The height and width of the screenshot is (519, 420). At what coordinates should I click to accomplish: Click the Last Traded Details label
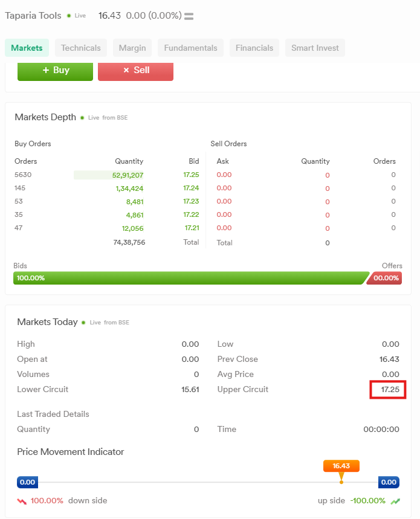point(53,414)
